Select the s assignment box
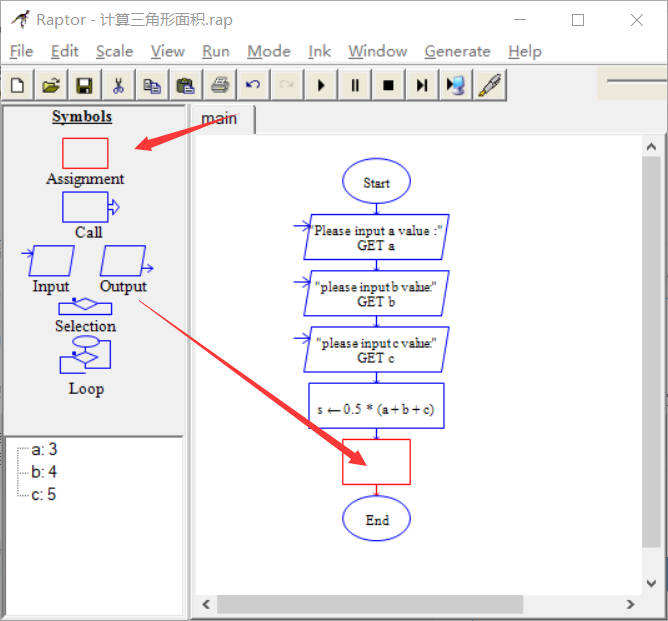The width and height of the screenshot is (668, 621). 376,406
